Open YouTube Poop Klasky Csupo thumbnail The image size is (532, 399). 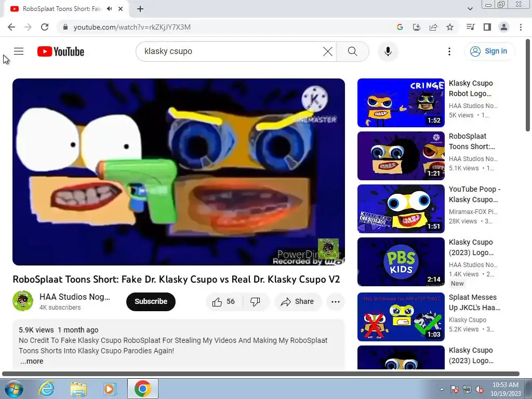[401, 209]
